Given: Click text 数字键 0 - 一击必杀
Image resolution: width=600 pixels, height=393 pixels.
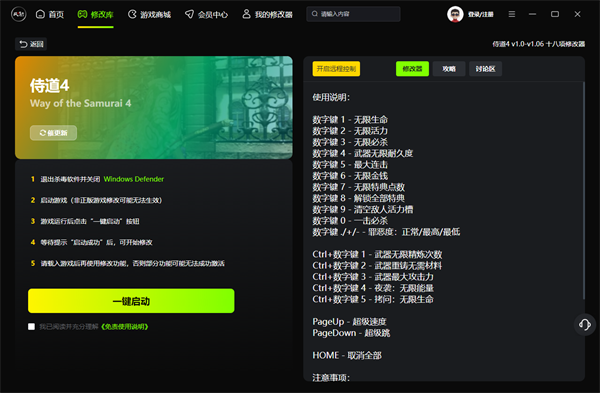Looking at the screenshot, I should (350, 221).
